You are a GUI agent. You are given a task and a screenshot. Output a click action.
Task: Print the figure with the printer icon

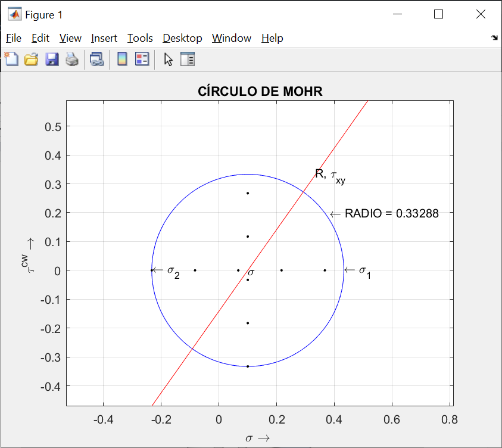point(72,59)
